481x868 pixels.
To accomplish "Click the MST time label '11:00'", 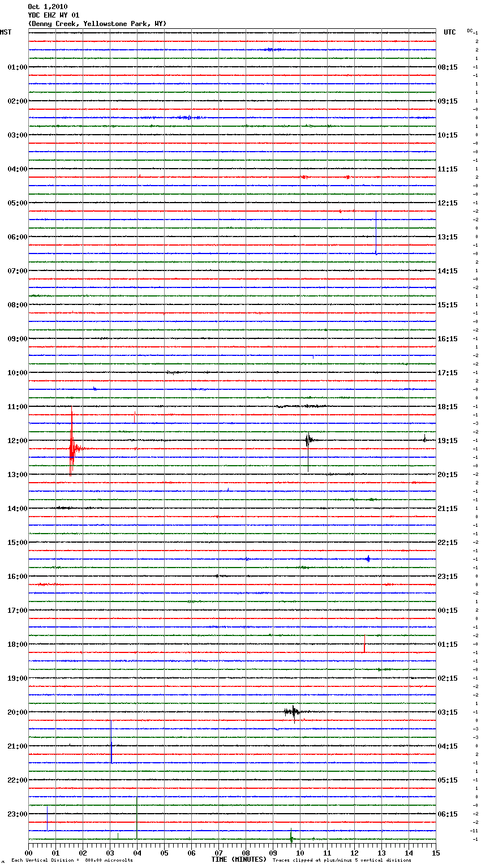I will tap(18, 407).
